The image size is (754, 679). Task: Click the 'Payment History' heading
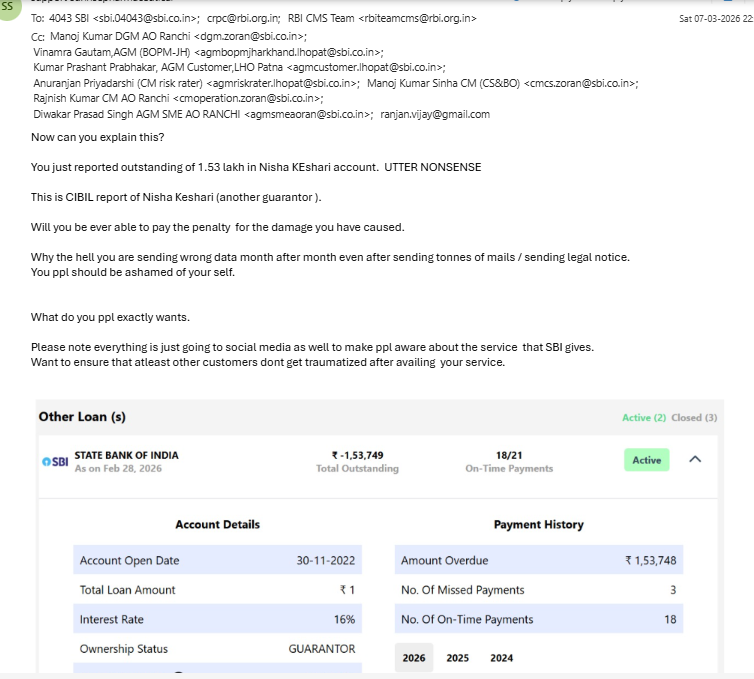click(539, 524)
